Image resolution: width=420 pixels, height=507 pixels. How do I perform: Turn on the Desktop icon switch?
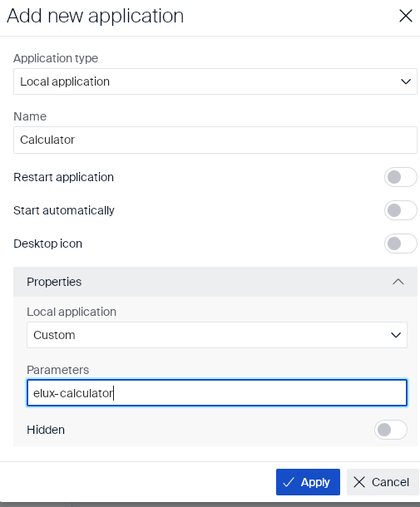(x=401, y=244)
